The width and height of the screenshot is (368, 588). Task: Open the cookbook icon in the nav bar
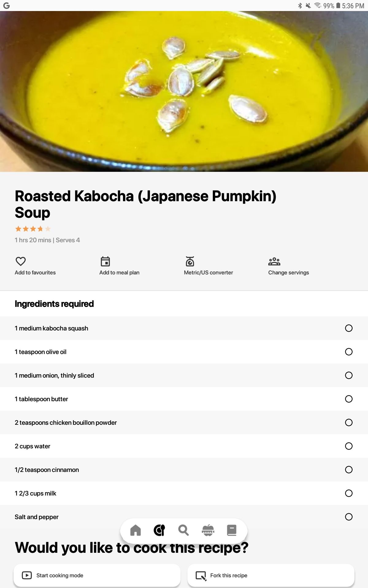coord(232,530)
